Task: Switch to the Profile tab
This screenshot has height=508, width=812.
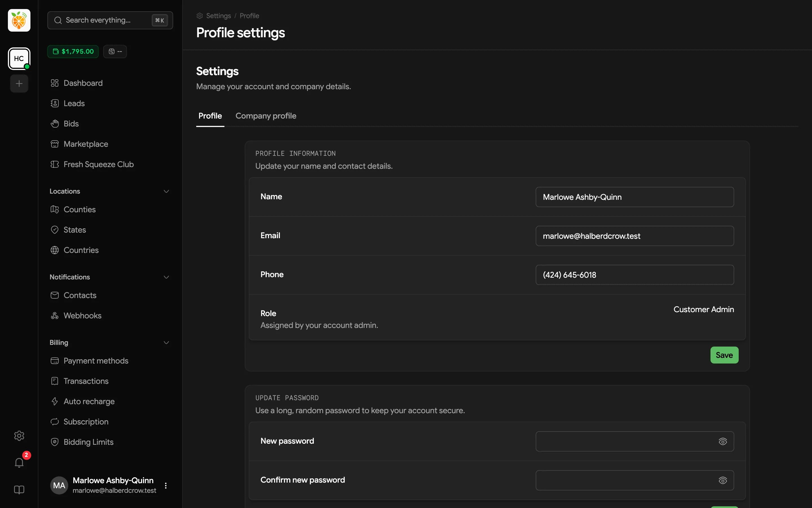Action: coord(210,116)
